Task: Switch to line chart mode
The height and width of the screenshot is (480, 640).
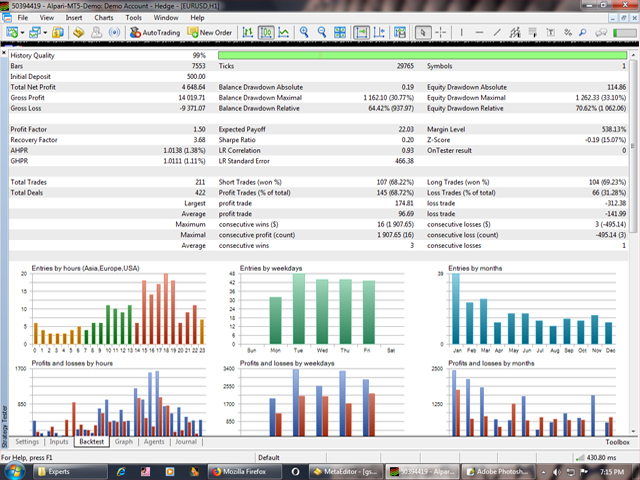Action: [284, 32]
